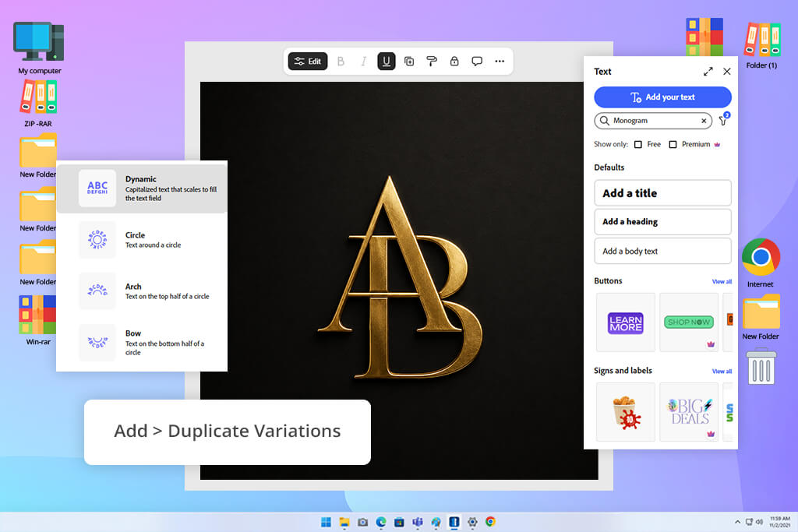The height and width of the screenshot is (532, 798).
Task: Click the taskbar clock and date
Action: [x=779, y=522]
